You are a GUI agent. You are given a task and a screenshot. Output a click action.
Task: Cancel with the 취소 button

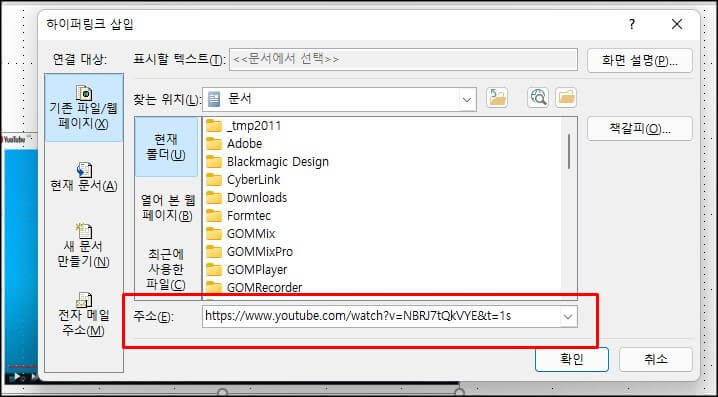656,359
